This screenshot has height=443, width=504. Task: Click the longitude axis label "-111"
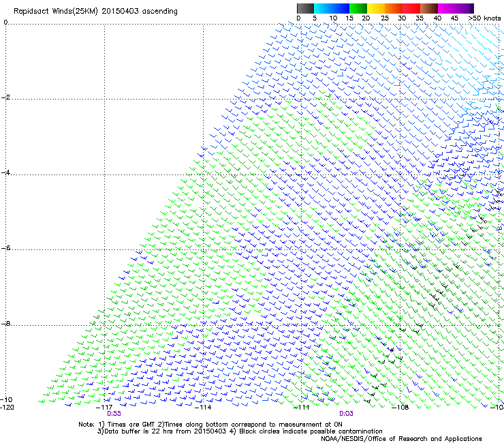coord(302,408)
